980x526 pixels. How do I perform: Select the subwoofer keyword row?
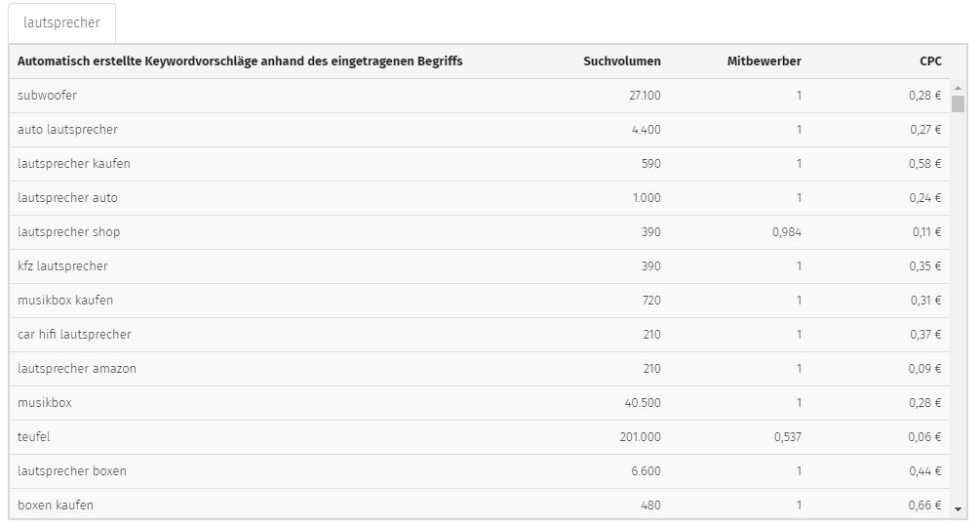[480, 96]
